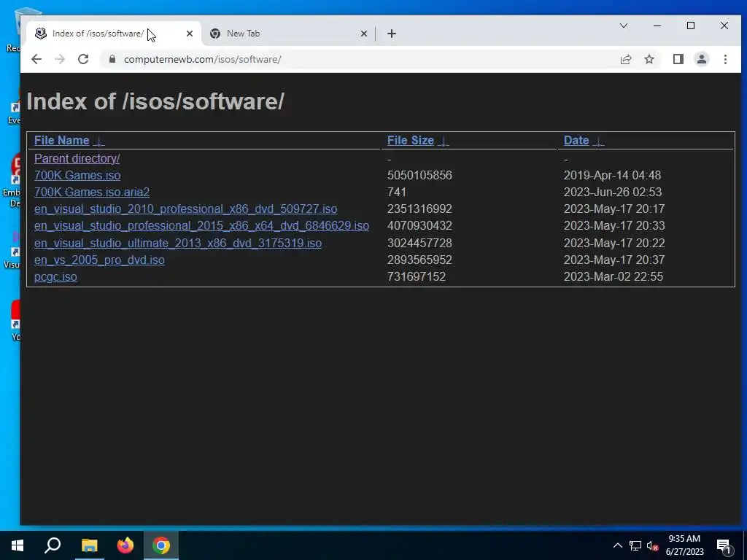Reload the current page
The image size is (747, 560).
click(83, 59)
